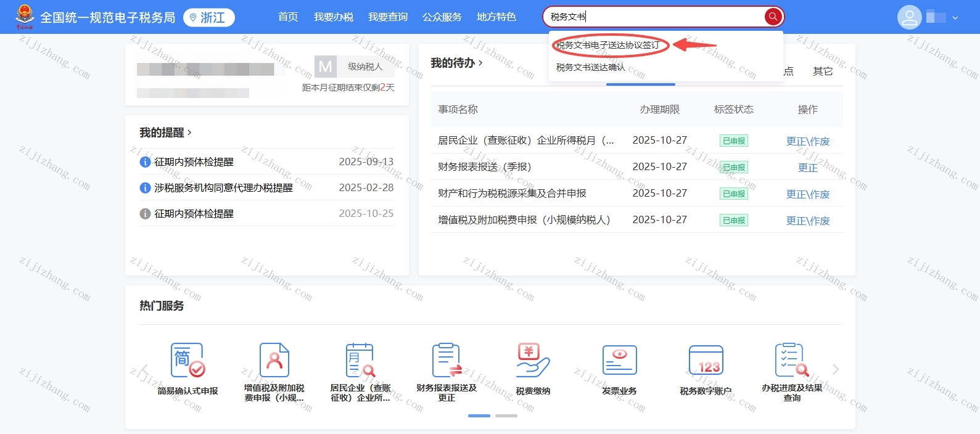Open 我要办税 menu
This screenshot has height=434, width=980.
pos(333,17)
